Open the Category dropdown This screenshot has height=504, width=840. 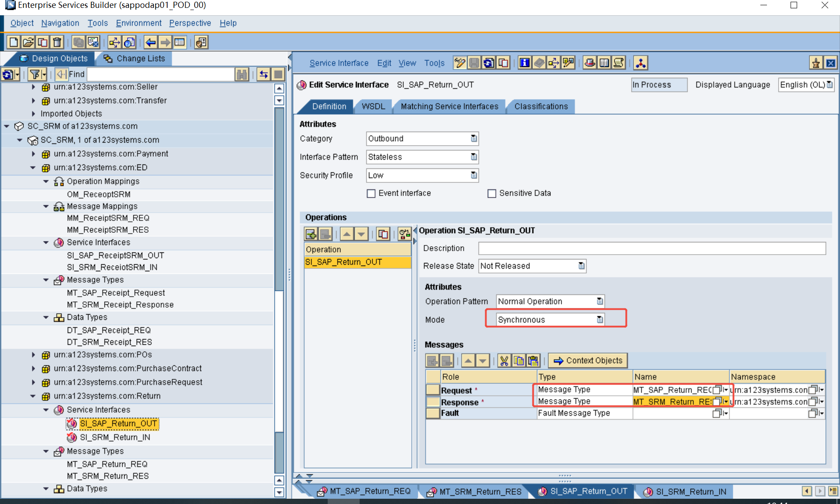click(474, 139)
